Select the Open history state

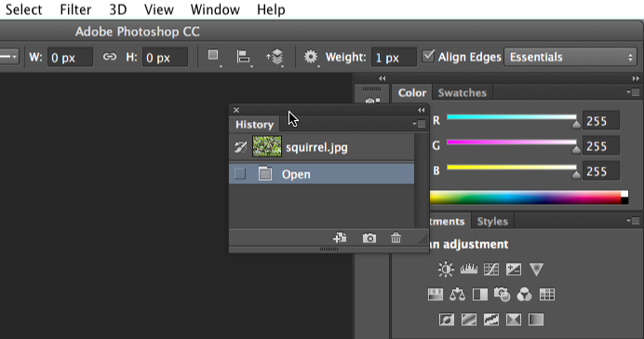coord(322,174)
